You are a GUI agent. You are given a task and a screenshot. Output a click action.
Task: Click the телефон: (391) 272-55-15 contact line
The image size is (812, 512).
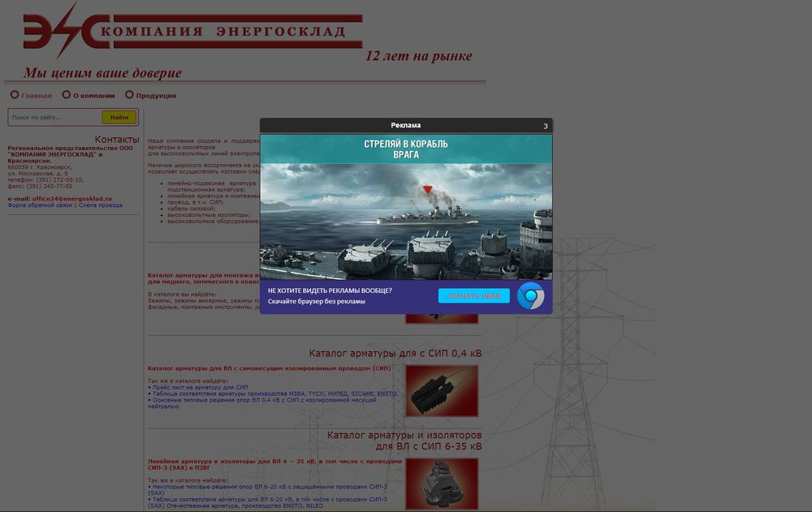click(x=45, y=180)
